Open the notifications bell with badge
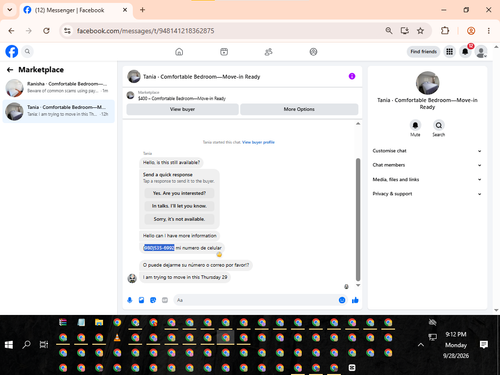This screenshot has height=375, width=500. 465,52
